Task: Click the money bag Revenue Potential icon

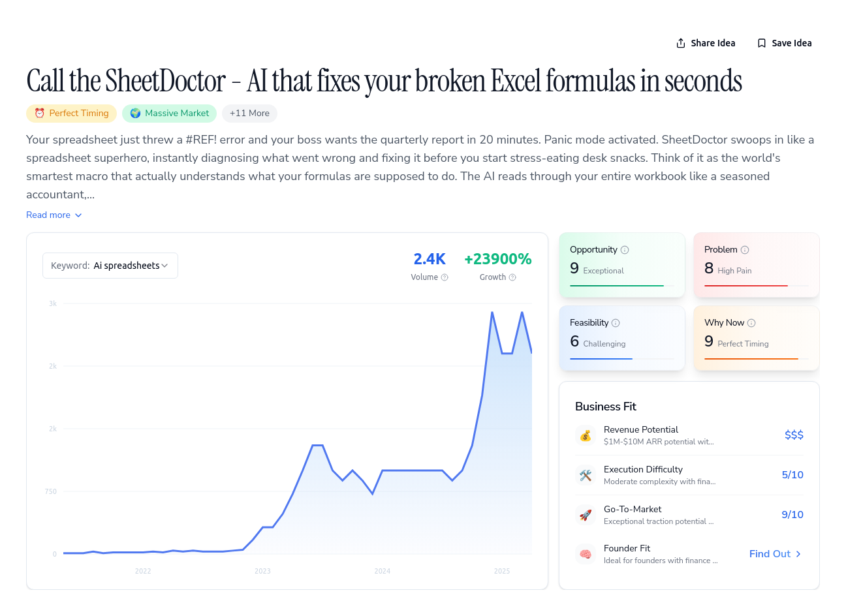Action: click(x=586, y=435)
